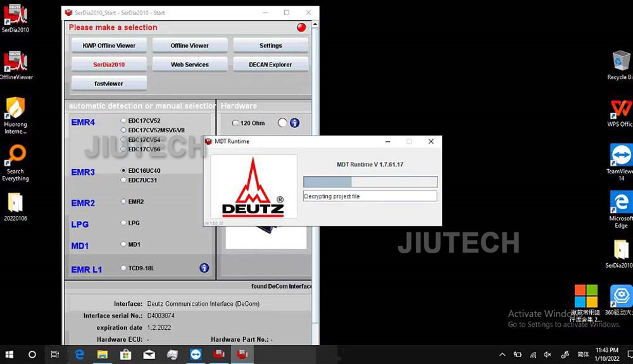This screenshot has height=364, width=633.
Task: Open the 360 driver desktop shortcut
Action: coord(621,301)
